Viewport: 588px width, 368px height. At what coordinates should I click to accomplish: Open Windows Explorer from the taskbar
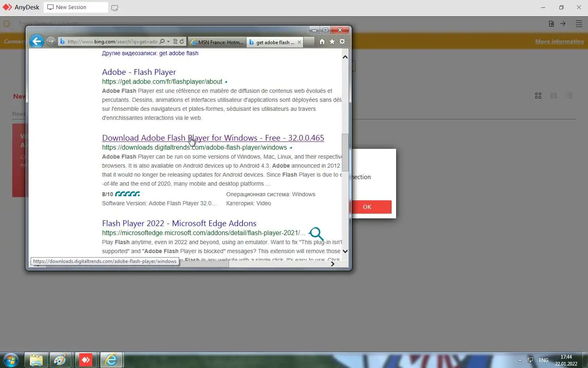[36, 360]
